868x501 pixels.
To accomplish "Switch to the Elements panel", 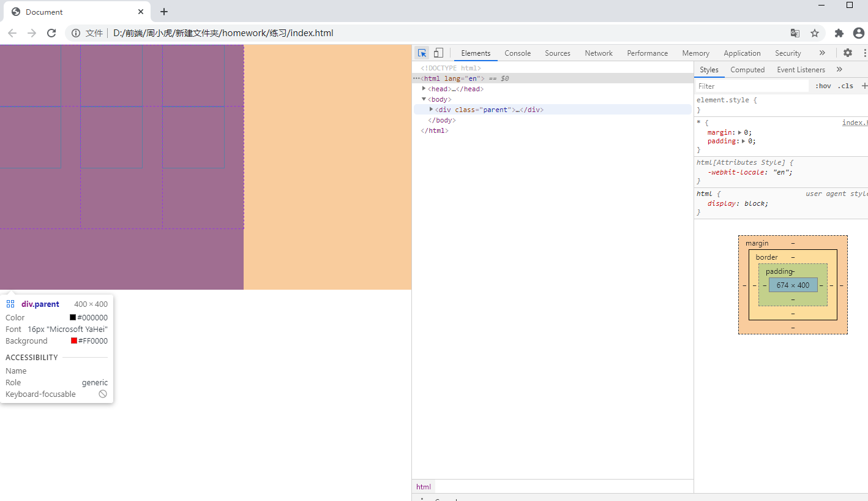I will coord(476,53).
